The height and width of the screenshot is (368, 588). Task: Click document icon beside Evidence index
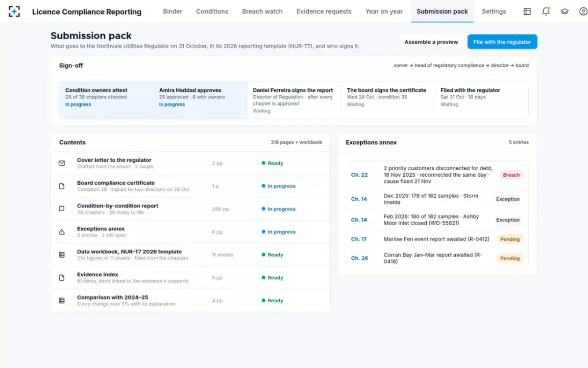pyautogui.click(x=62, y=278)
